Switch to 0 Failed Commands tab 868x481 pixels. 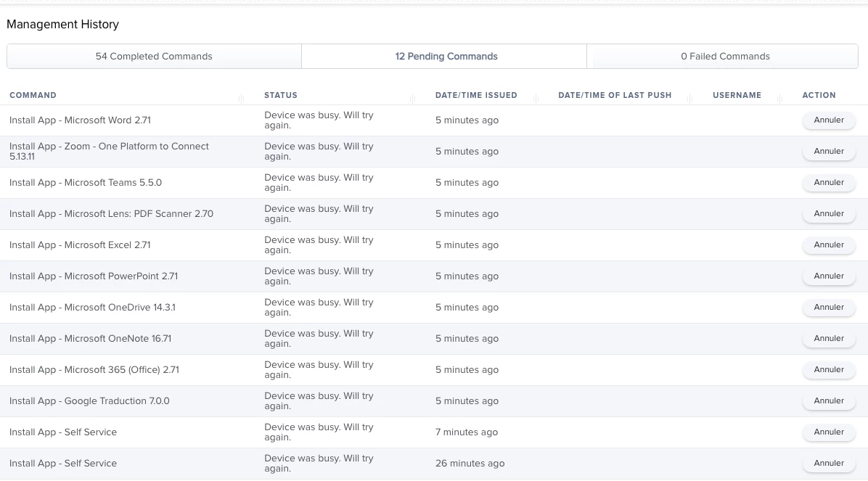(725, 57)
